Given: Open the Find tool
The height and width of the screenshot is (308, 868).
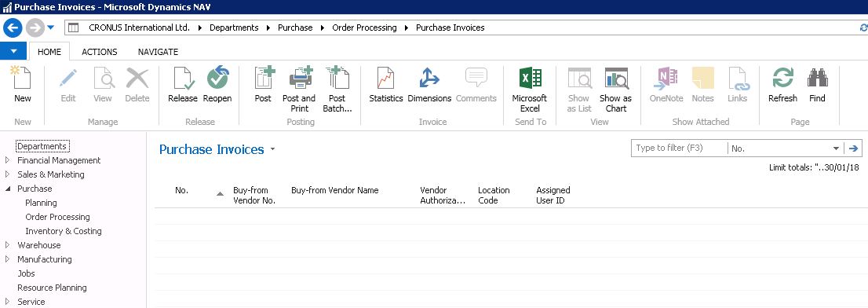Looking at the screenshot, I should click(817, 86).
